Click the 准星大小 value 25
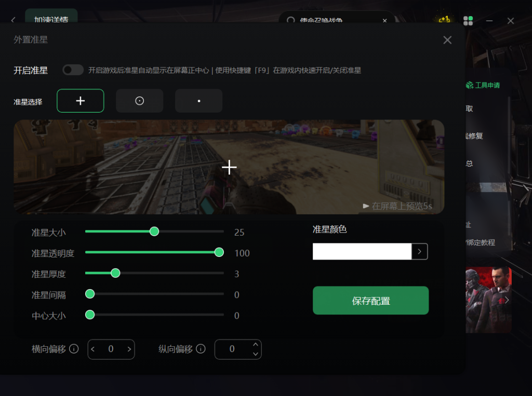 point(239,232)
